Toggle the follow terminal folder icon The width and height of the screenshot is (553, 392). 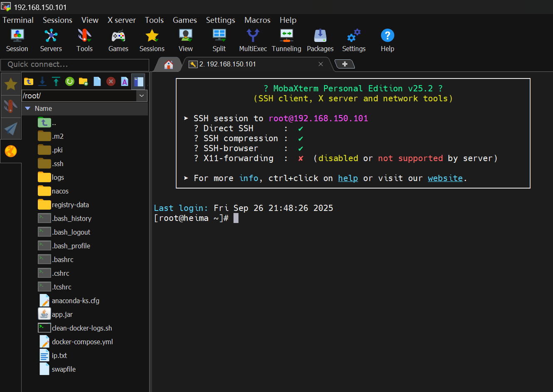pyautogui.click(x=138, y=81)
